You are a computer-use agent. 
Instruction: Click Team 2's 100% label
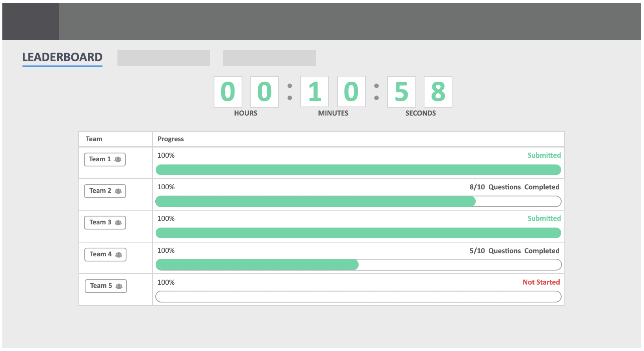coord(166,187)
